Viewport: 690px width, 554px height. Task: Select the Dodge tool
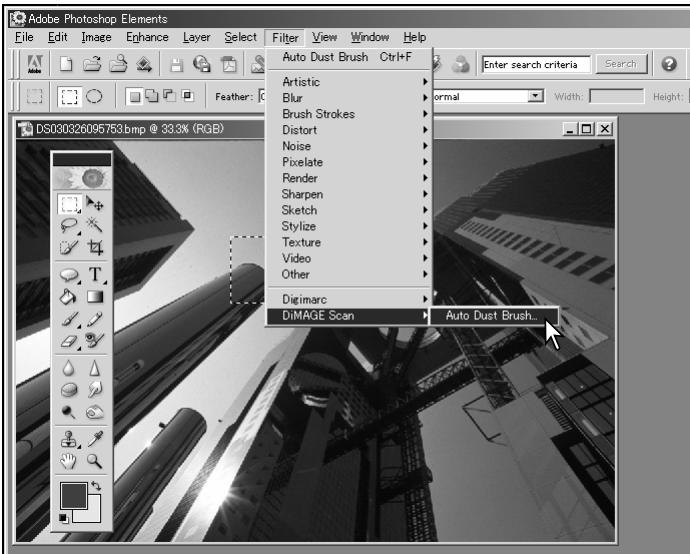(68, 412)
